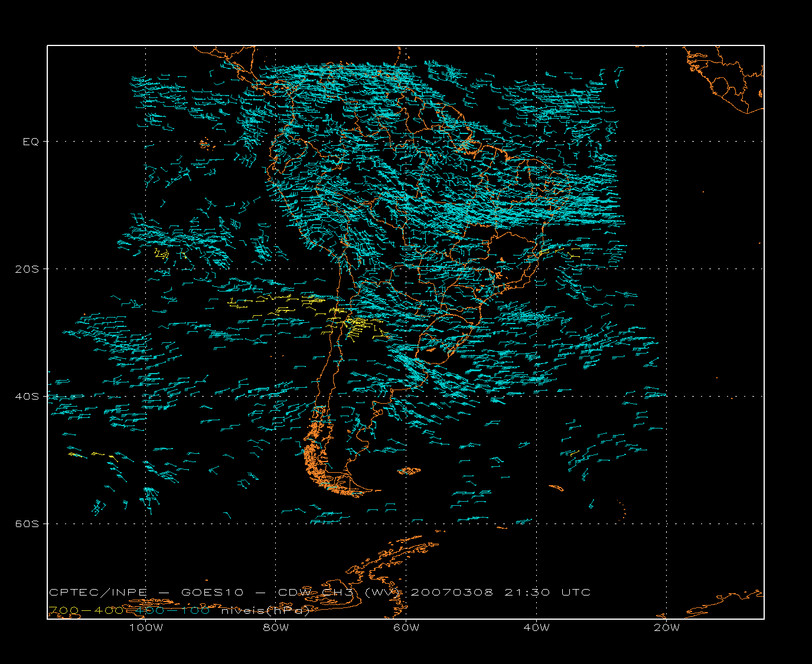Click the 100W longitude label
Image resolution: width=812 pixels, height=664 pixels.
[146, 628]
